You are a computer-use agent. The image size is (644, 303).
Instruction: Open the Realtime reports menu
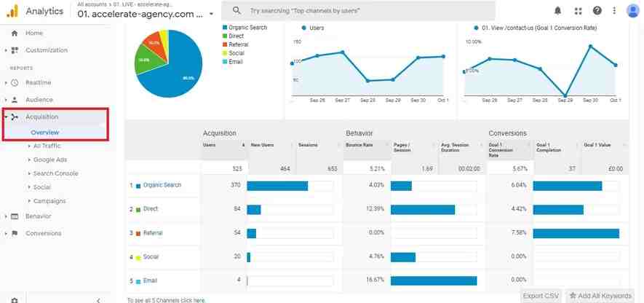39,82
